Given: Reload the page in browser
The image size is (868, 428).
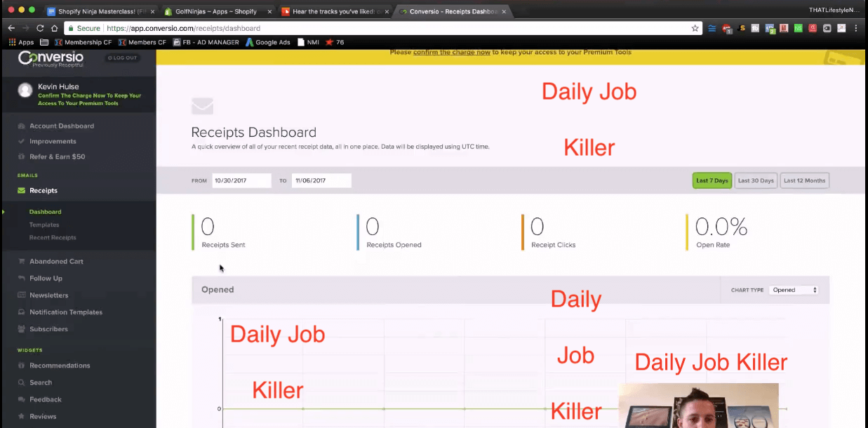Looking at the screenshot, I should [40, 28].
